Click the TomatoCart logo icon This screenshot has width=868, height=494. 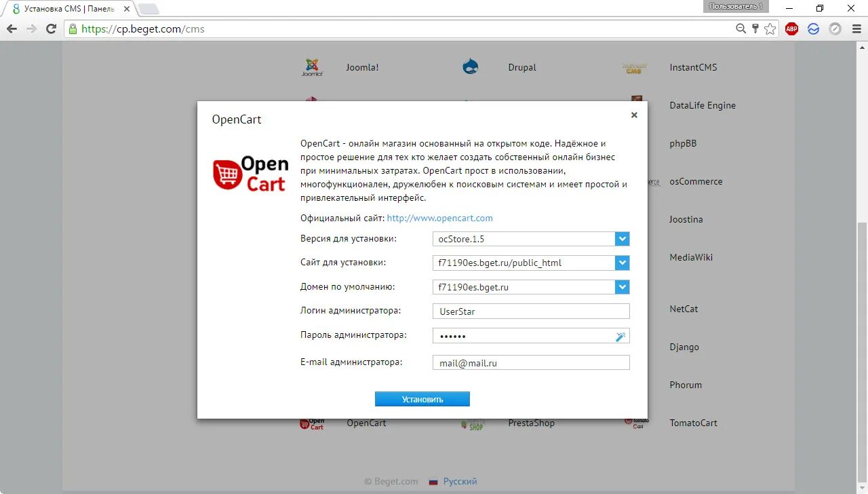(x=635, y=422)
